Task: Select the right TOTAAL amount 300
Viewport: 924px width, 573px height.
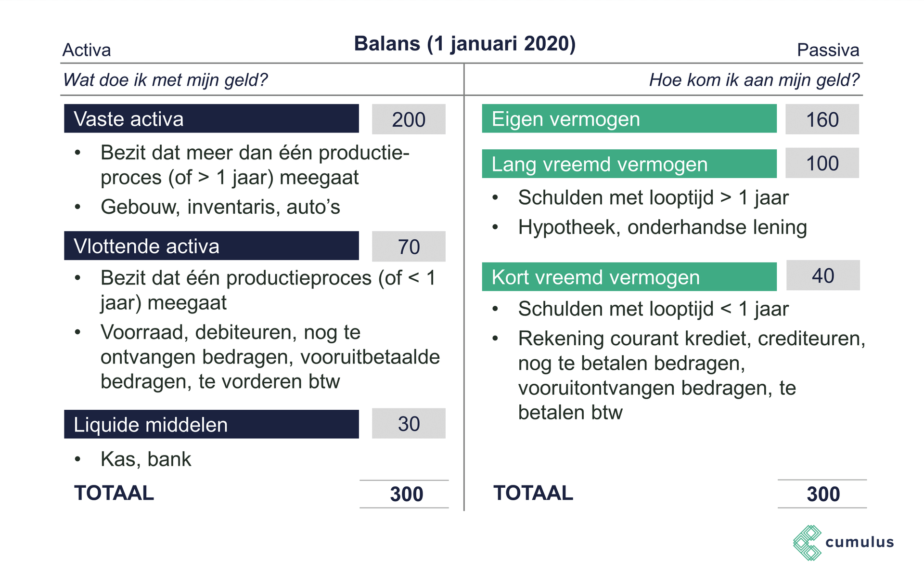Action: tap(823, 494)
